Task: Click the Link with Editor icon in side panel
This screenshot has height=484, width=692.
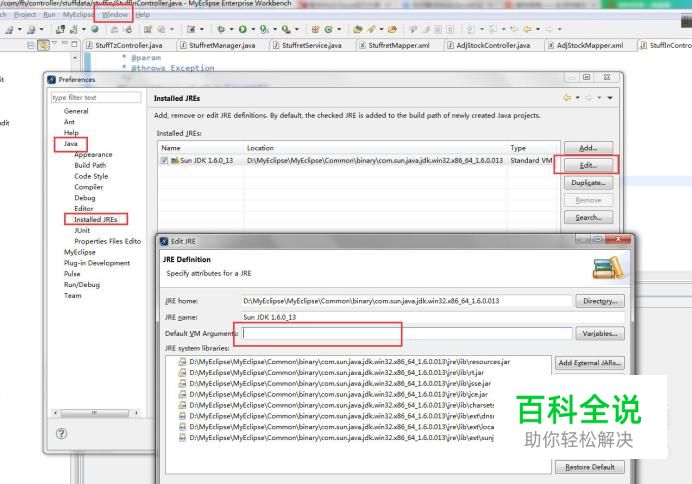Action: tap(43, 45)
